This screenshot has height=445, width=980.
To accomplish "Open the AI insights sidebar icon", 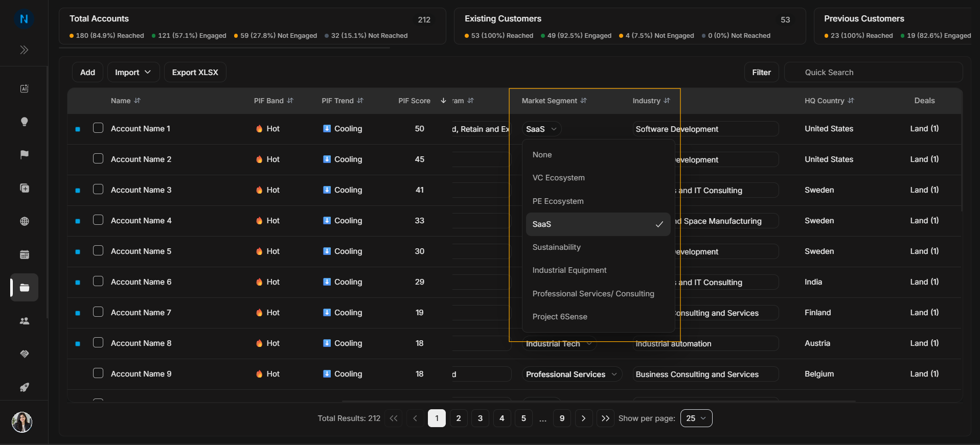I will (x=24, y=88).
